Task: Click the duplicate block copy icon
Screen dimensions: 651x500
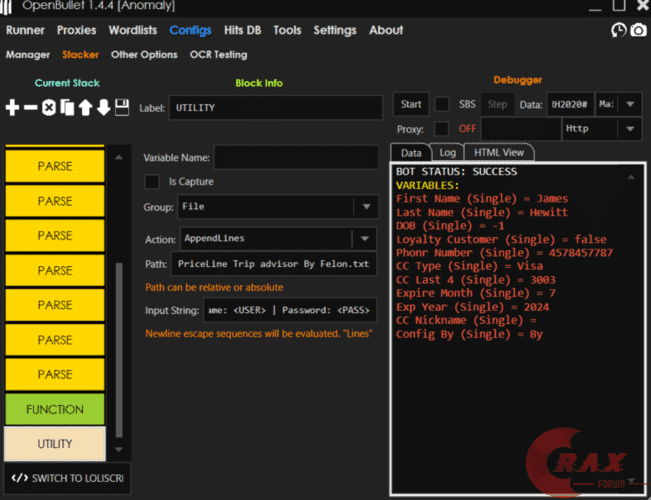Action: coord(67,107)
